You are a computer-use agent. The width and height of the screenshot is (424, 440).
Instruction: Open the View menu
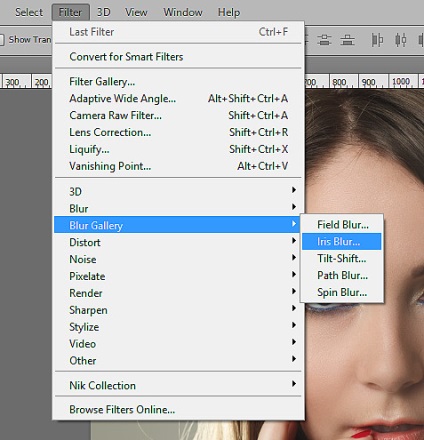pyautogui.click(x=136, y=12)
